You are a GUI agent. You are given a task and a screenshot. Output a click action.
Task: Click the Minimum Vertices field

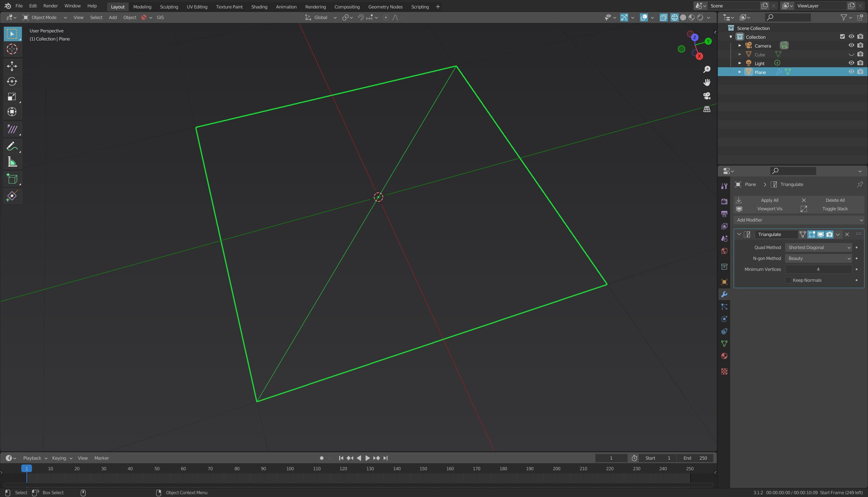[x=818, y=269]
